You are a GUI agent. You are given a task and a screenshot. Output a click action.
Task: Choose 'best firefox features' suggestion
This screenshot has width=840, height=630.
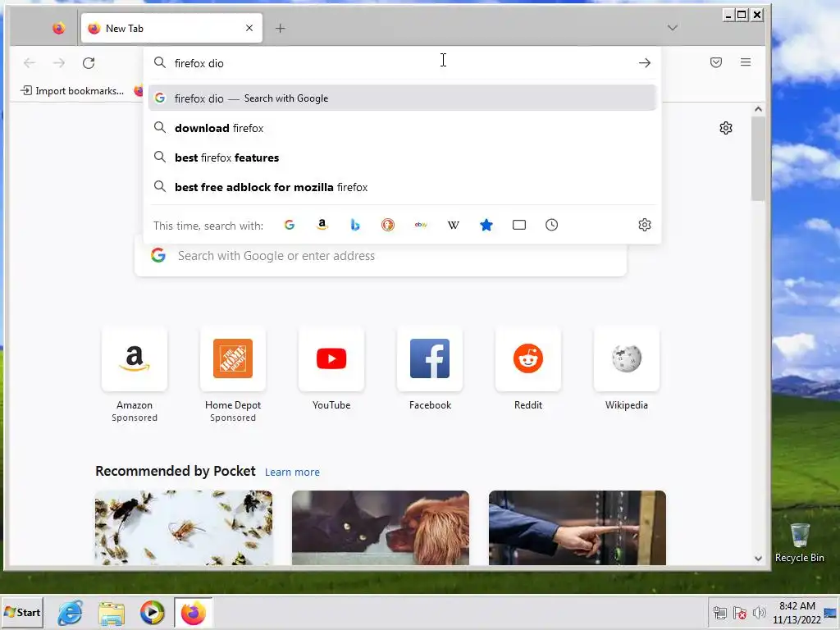[402, 157]
